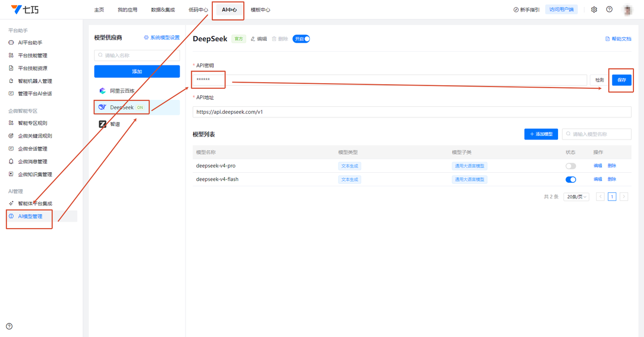Image resolution: width=644 pixels, height=337 pixels.
Task: Open the settings gear icon
Action: pyautogui.click(x=594, y=10)
